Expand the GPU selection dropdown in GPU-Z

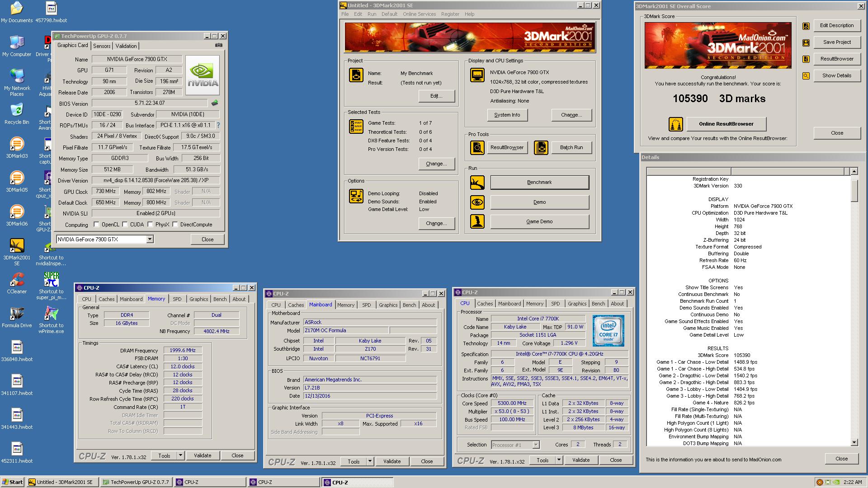(x=150, y=239)
